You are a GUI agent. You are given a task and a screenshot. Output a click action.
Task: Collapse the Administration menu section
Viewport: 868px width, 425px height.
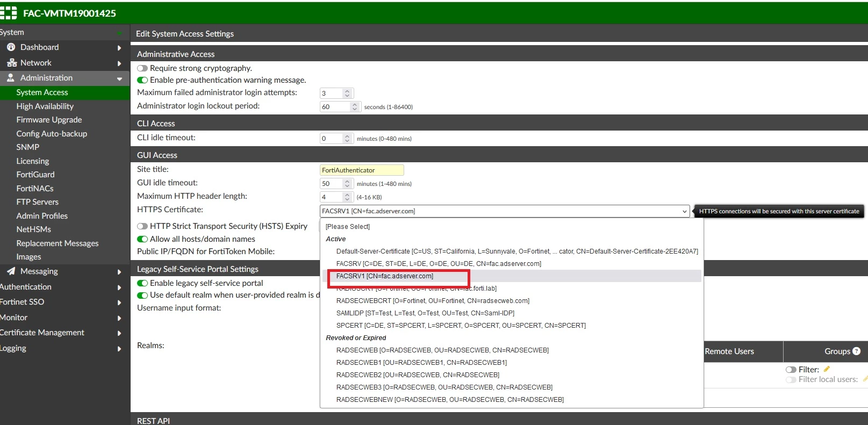(x=119, y=78)
